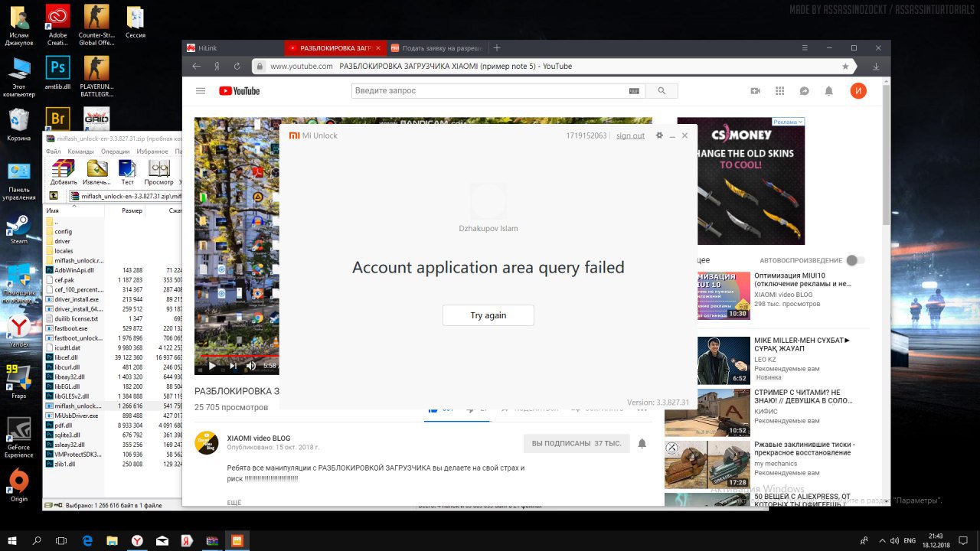This screenshot has width=980, height=551.
Task: Open Mi Unlock settings gear
Action: (659, 135)
